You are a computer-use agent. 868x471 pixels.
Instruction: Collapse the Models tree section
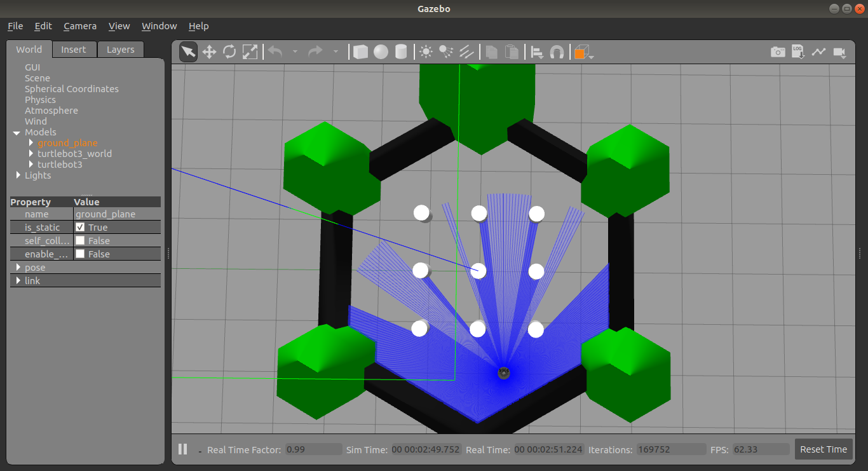click(17, 132)
